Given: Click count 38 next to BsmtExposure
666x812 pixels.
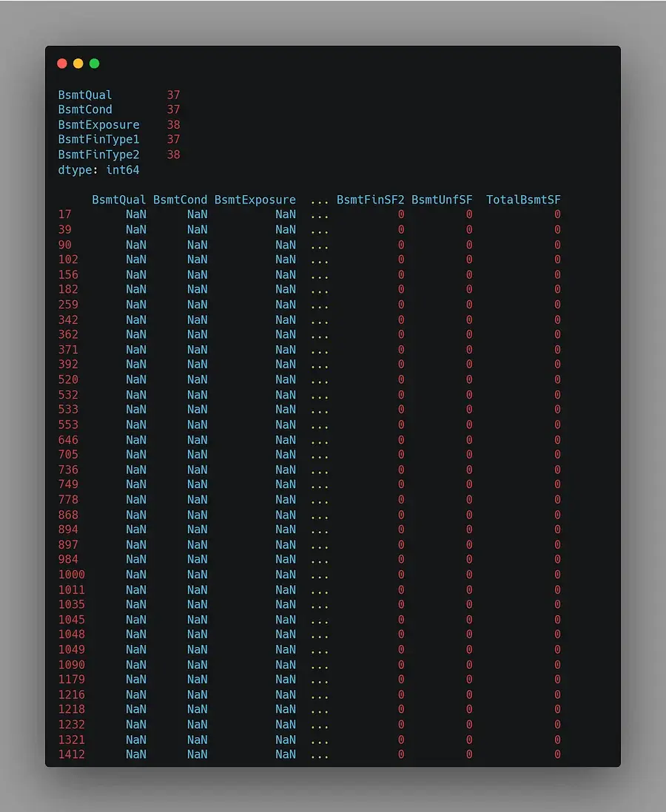Looking at the screenshot, I should click(x=174, y=125).
